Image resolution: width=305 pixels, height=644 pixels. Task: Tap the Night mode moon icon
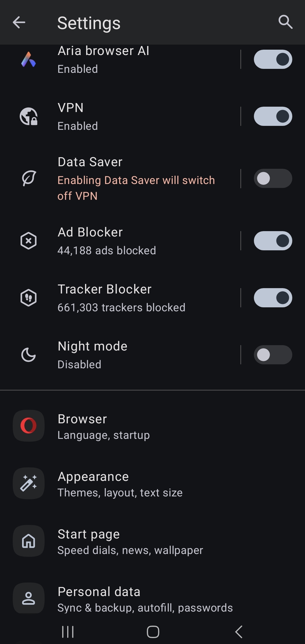(29, 355)
